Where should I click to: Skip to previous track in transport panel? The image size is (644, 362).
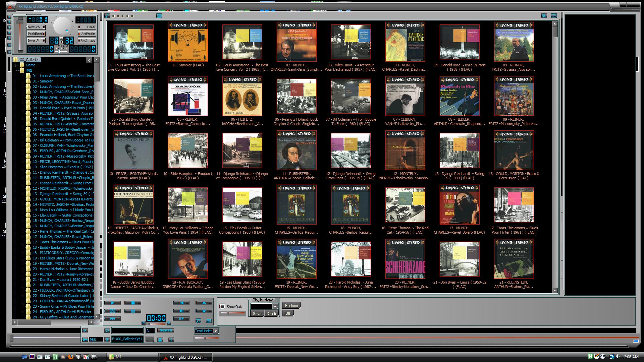tap(181, 303)
